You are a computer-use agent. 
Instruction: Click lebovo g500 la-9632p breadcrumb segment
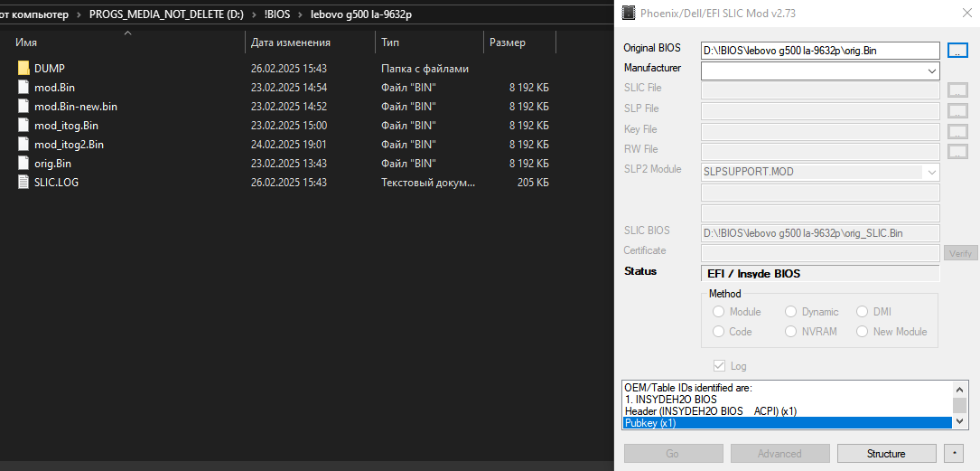click(x=361, y=14)
